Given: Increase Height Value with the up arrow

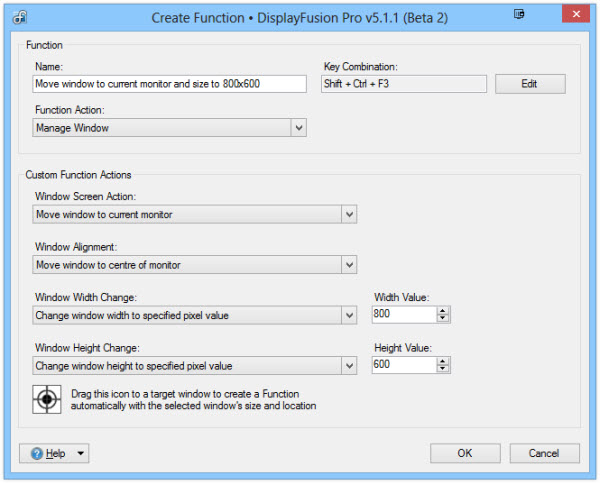Looking at the screenshot, I should [x=443, y=361].
